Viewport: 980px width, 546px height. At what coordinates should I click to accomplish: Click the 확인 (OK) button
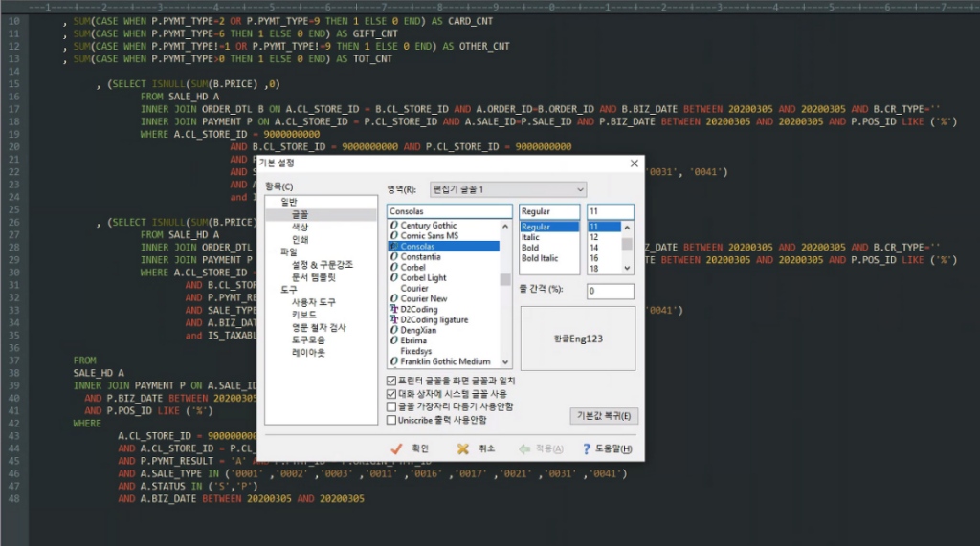click(x=410, y=448)
